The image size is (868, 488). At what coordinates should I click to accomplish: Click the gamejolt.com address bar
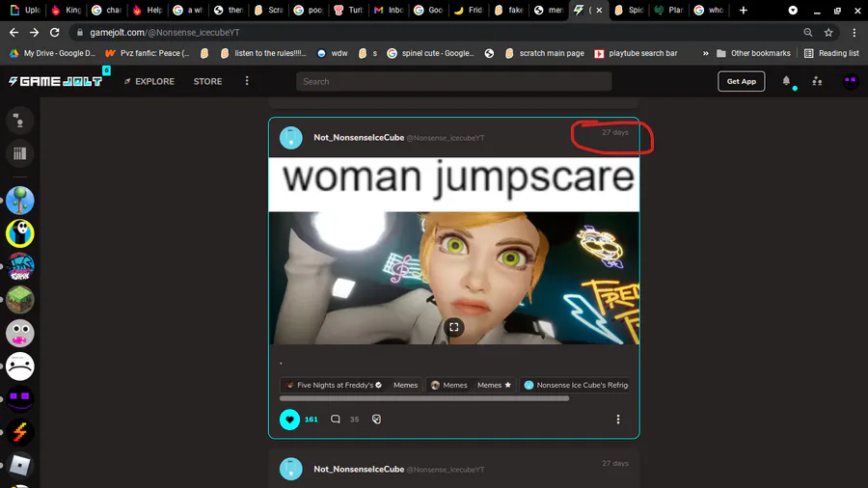[x=437, y=33]
